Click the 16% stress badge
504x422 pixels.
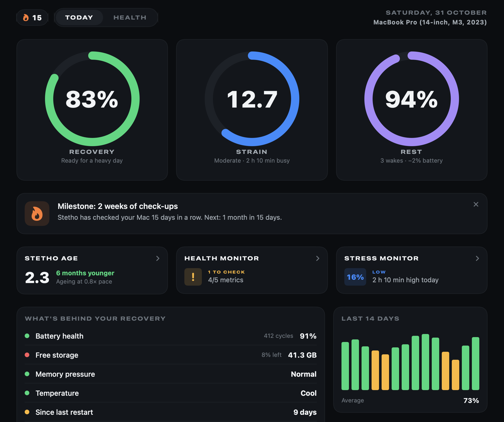355,277
